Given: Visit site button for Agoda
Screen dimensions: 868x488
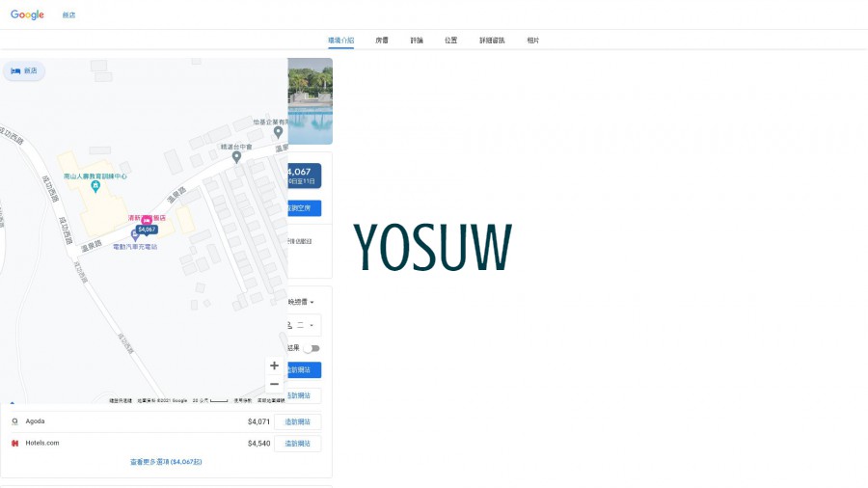Looking at the screenshot, I should [297, 421].
